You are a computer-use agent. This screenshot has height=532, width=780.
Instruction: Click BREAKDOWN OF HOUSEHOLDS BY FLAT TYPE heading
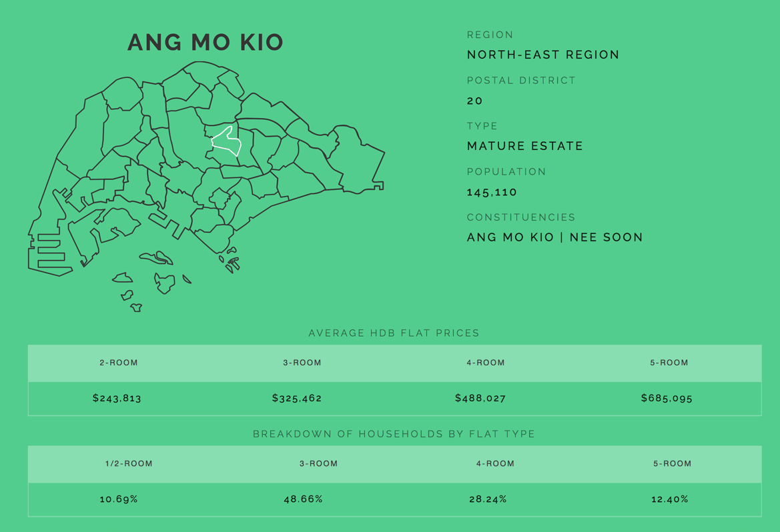coord(394,434)
